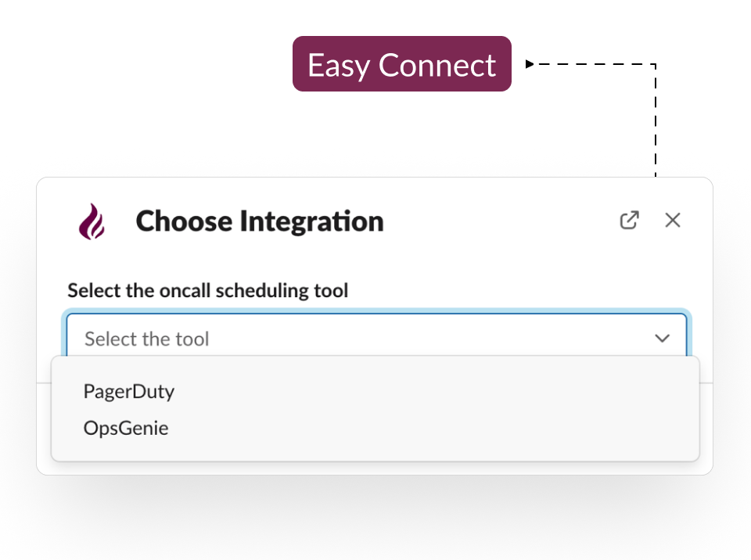The image size is (751, 560).
Task: Choose PagerDuty from the dropdown list
Action: [129, 391]
